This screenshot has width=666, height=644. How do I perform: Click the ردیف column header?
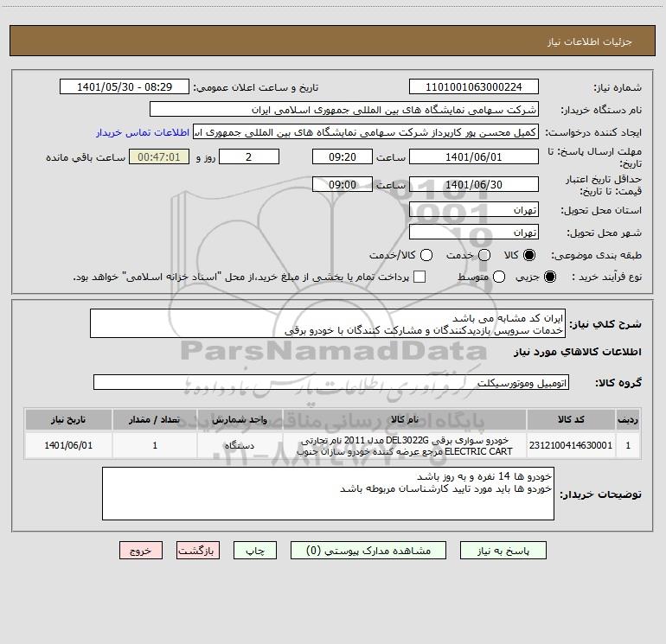(x=628, y=419)
